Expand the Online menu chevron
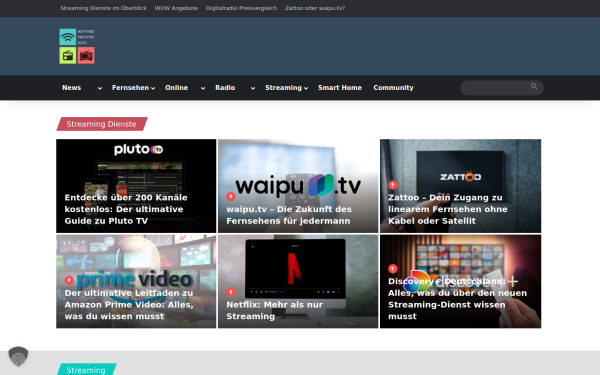The width and height of the screenshot is (600, 375). (203, 88)
